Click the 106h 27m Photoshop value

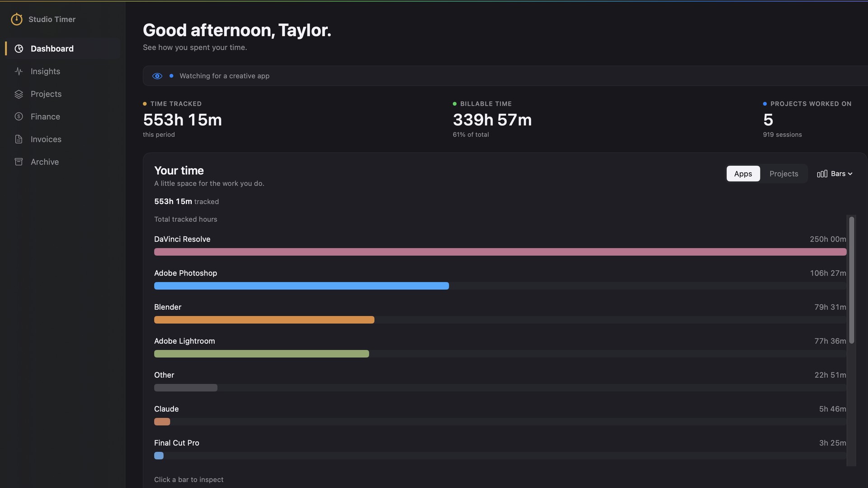click(828, 273)
